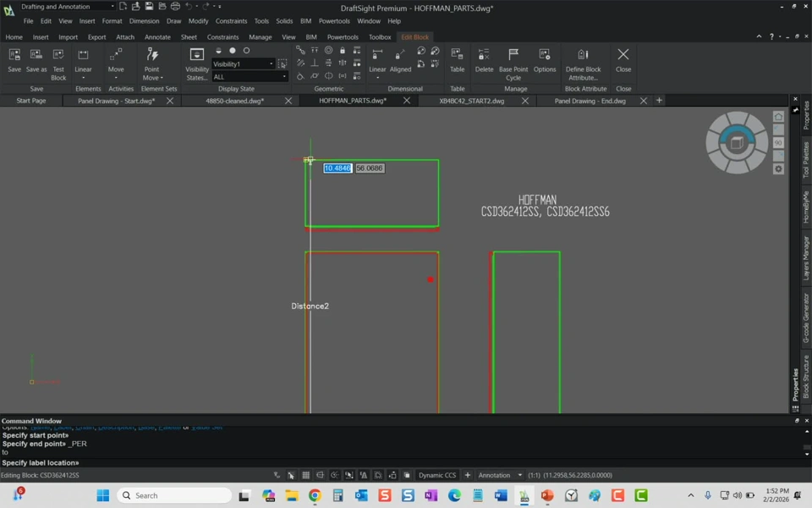Expand the Visibility1 state dropdown
Screen dimensions: 812x508
(272, 64)
